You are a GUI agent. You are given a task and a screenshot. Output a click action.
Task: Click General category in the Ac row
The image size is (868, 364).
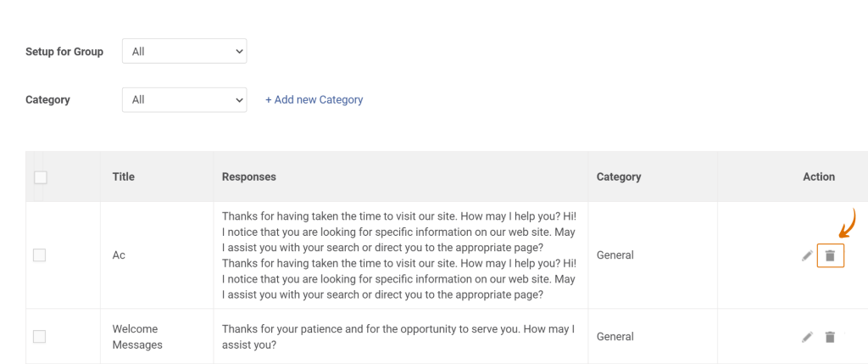pyautogui.click(x=615, y=255)
